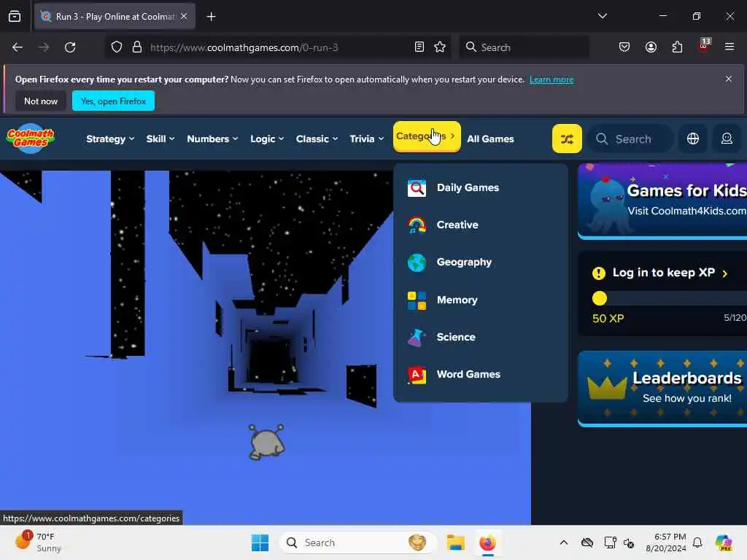747x560 pixels.
Task: Open the extensions puzzle icon
Action: click(677, 47)
